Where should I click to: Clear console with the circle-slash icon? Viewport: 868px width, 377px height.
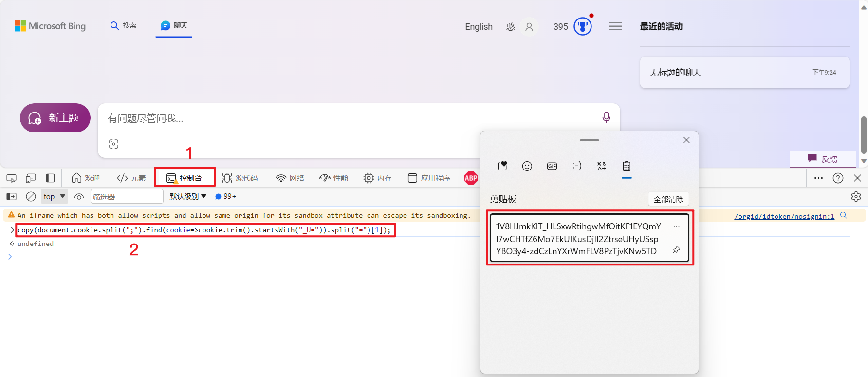[31, 197]
